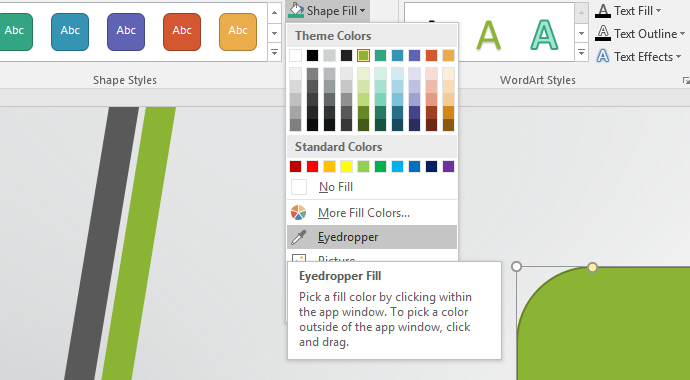Click the yellow adjustment handle on the shape
Viewport: 690px width, 380px height.
(592, 267)
